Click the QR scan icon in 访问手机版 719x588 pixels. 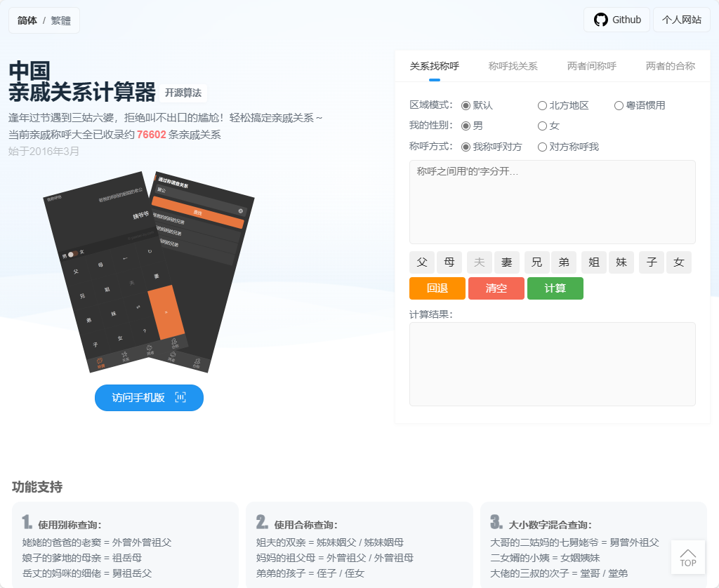[180, 397]
